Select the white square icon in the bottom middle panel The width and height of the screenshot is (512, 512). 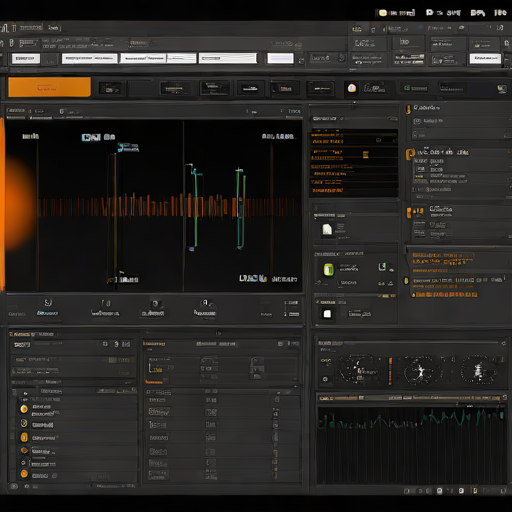(327, 314)
